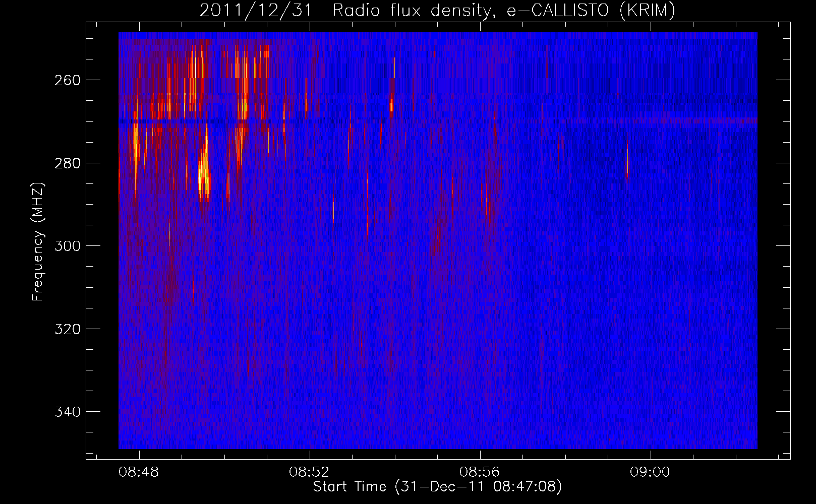This screenshot has height=504, width=816.
Task: Select the 280 frequency tick label
Action: 67,163
